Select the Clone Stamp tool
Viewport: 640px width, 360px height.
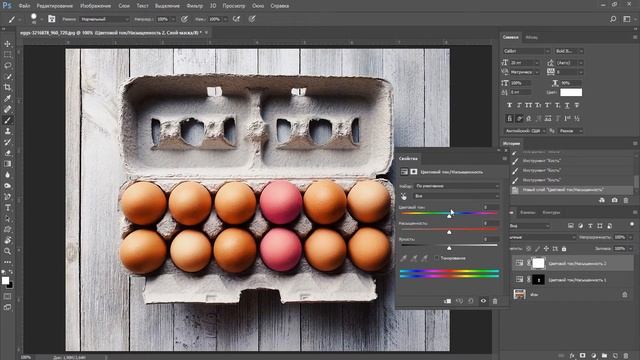[x=7, y=131]
